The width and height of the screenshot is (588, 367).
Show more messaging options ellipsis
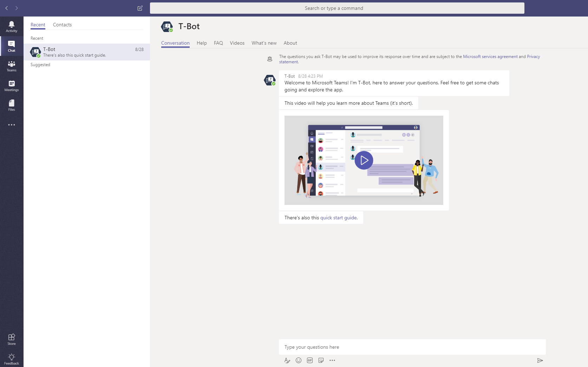(x=332, y=360)
